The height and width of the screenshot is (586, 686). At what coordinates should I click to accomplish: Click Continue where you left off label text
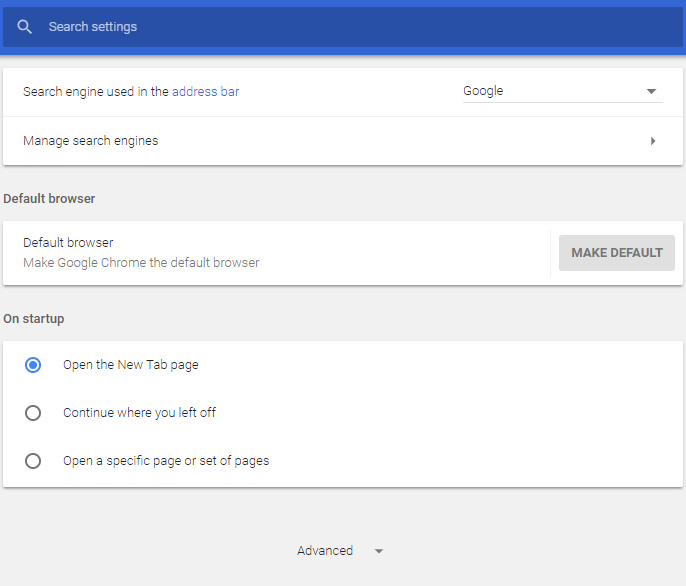[x=140, y=413]
